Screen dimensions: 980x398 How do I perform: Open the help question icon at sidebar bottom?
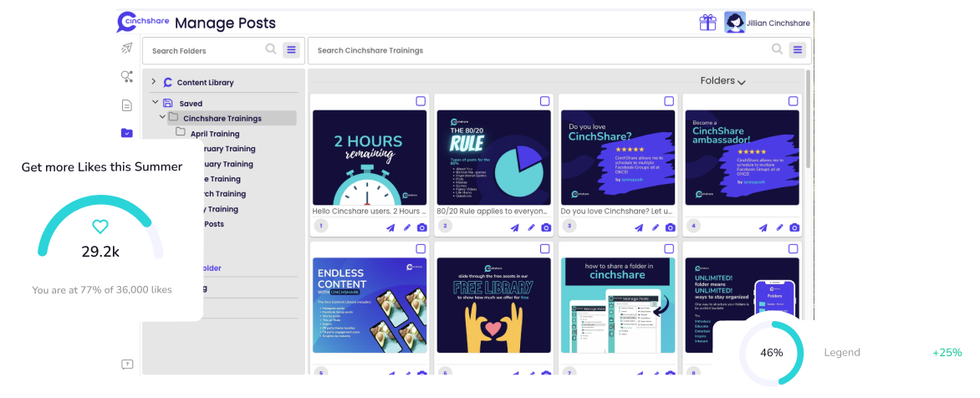tap(127, 365)
